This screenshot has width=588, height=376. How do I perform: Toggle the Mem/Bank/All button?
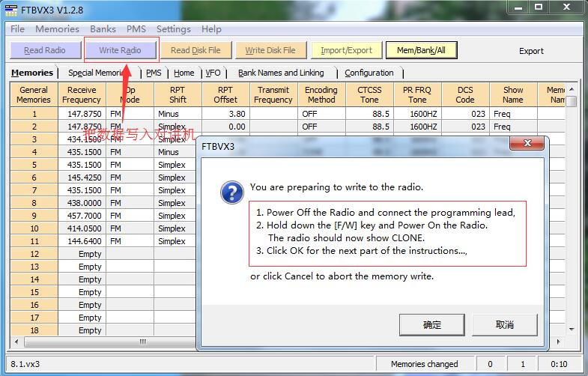[x=421, y=50]
